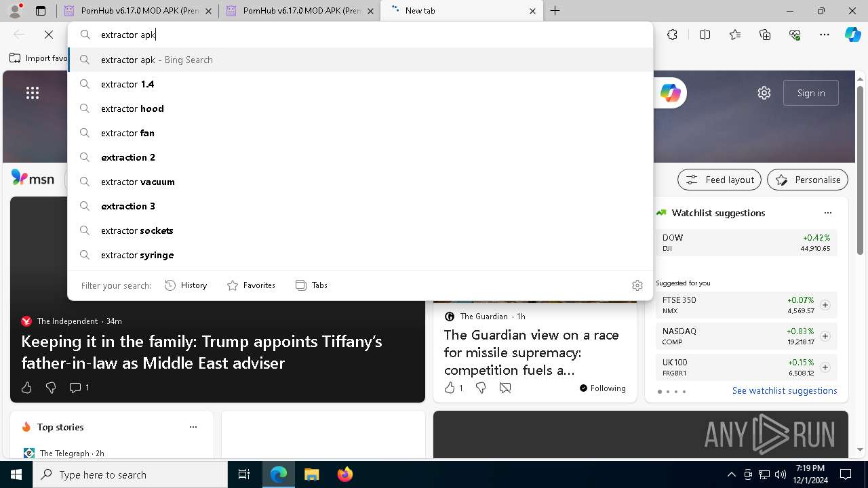Screen dimensions: 868x488
Task: Open Feed layout options
Action: (x=719, y=180)
